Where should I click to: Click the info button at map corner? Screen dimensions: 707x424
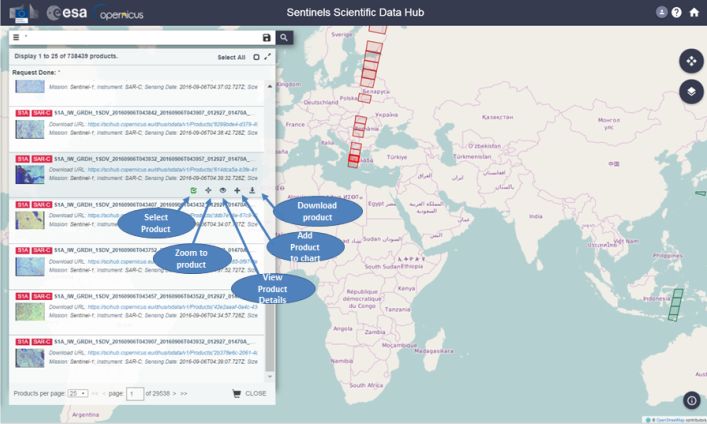point(692,400)
